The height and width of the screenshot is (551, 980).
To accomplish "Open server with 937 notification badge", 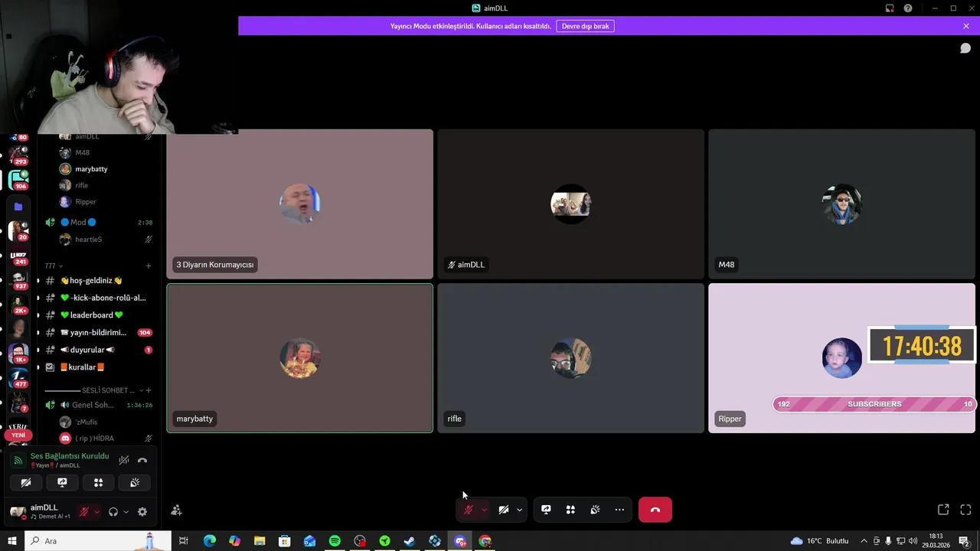I will (x=18, y=281).
